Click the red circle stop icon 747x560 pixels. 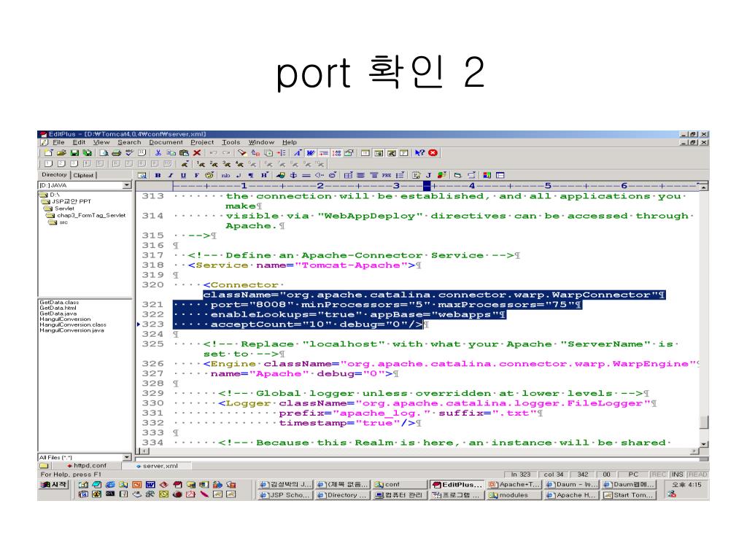click(x=433, y=153)
